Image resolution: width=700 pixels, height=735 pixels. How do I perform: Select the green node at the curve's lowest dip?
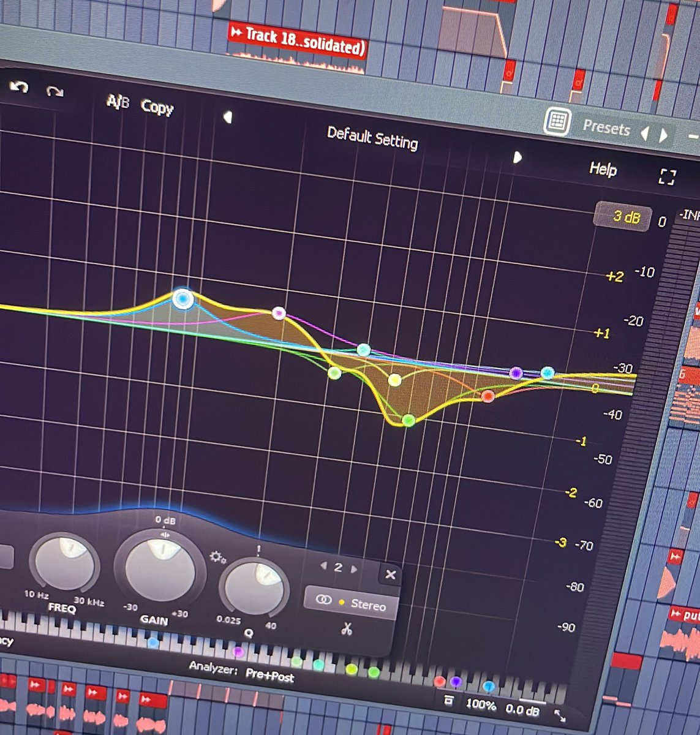pos(409,420)
